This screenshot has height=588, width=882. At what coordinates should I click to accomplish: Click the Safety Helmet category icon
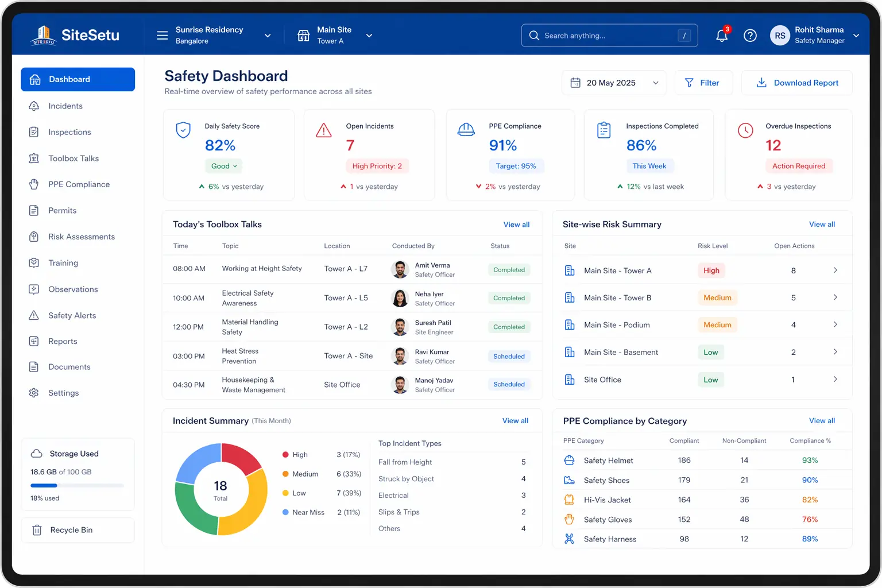(x=569, y=460)
